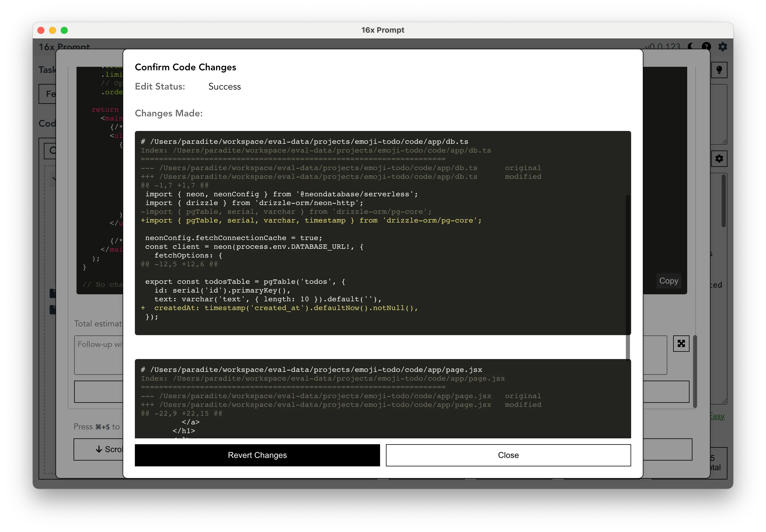Click the added timestamp import line
This screenshot has width=766, height=532.
[x=311, y=220]
